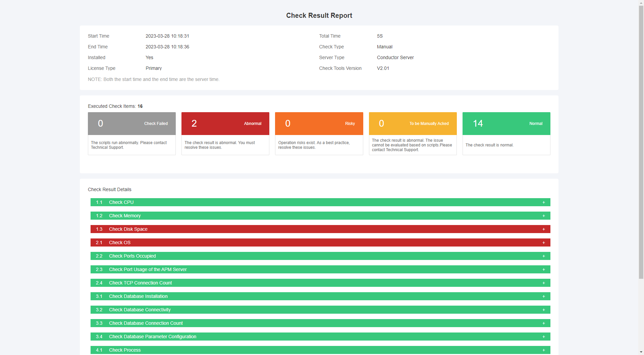This screenshot has width=644, height=355.
Task: Click the Check Type 'Manual' value
Action: pos(385,47)
